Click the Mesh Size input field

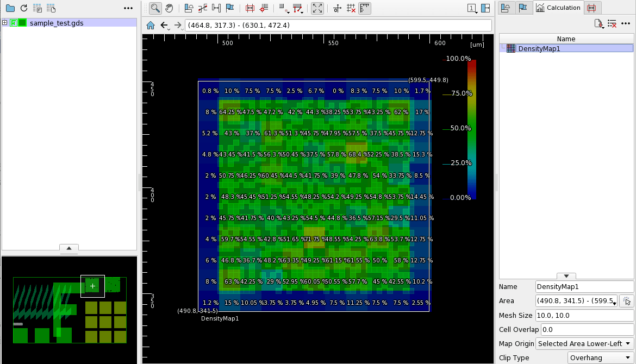tap(584, 315)
